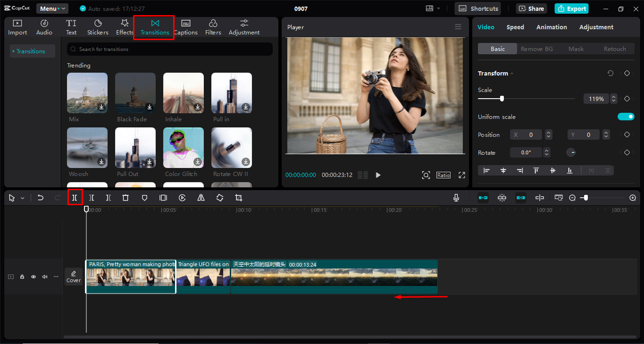Open the Adjustment panel in media bar
Viewport: 644px width, 344px height.
tap(244, 27)
